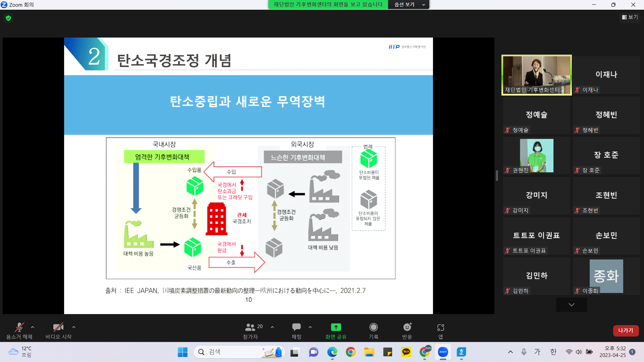The height and width of the screenshot is (362, 644).
Task: Leave the meeting with red button
Action: 626,330
